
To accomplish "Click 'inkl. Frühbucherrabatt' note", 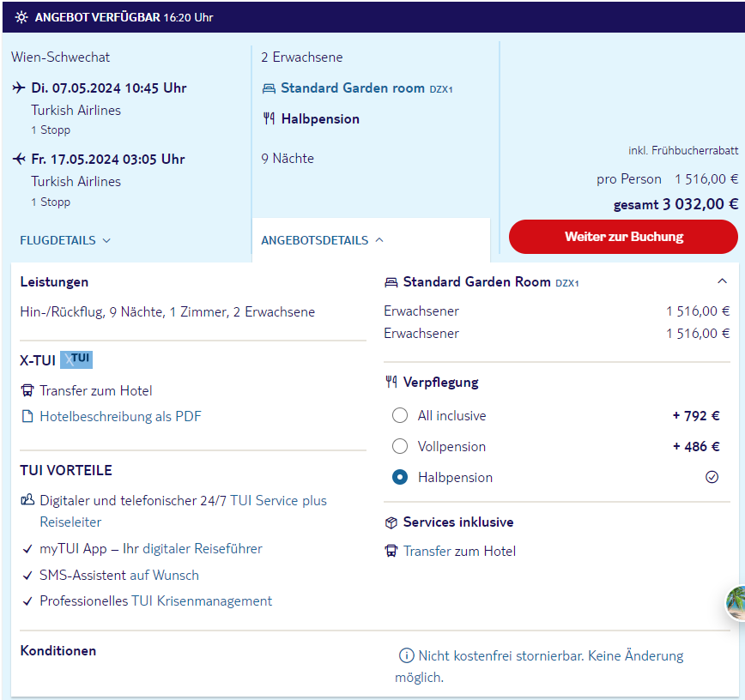I will pyautogui.click(x=683, y=150).
